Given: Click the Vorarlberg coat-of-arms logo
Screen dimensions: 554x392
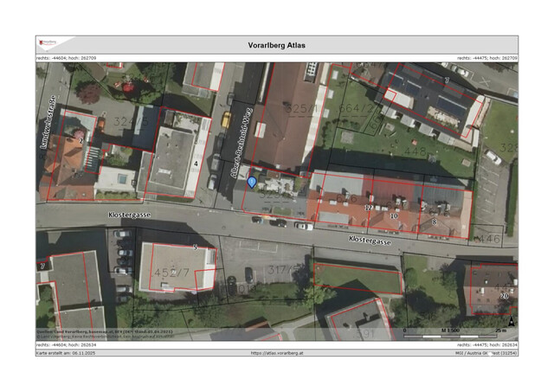Looking at the screenshot, I should pos(48,42).
